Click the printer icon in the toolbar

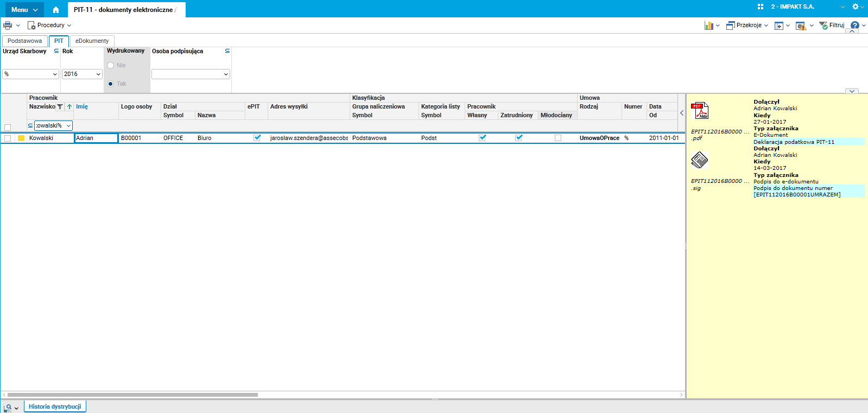8,25
